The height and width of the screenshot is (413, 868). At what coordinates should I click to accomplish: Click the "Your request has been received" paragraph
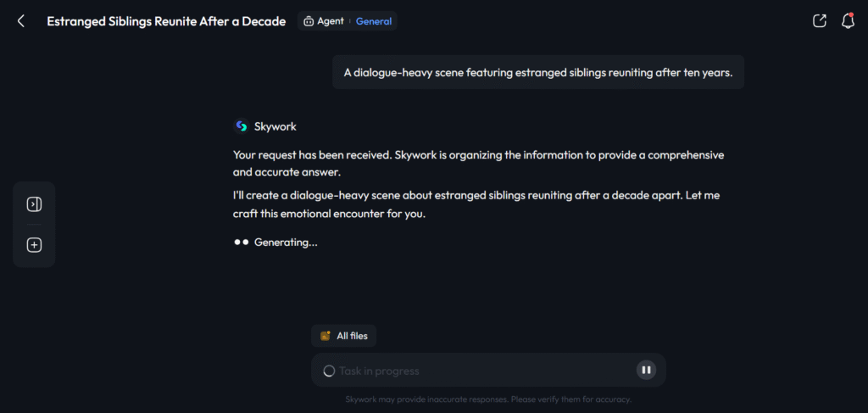[x=490, y=164]
